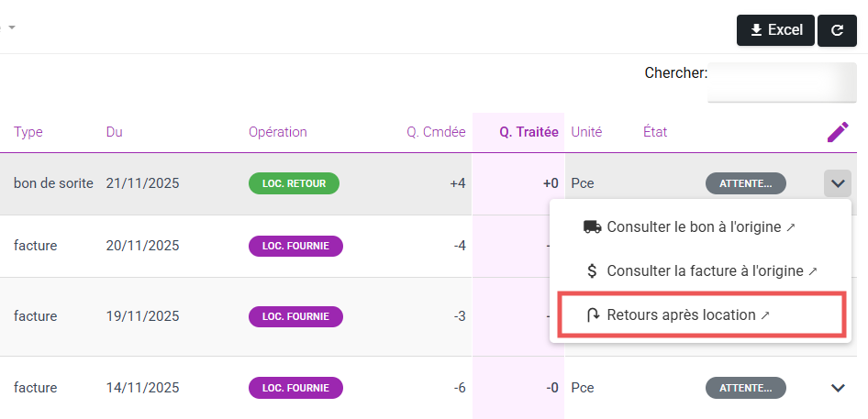The height and width of the screenshot is (419, 868).
Task: Collapse the chevron on 21/11/2025 row
Action: pos(837,183)
